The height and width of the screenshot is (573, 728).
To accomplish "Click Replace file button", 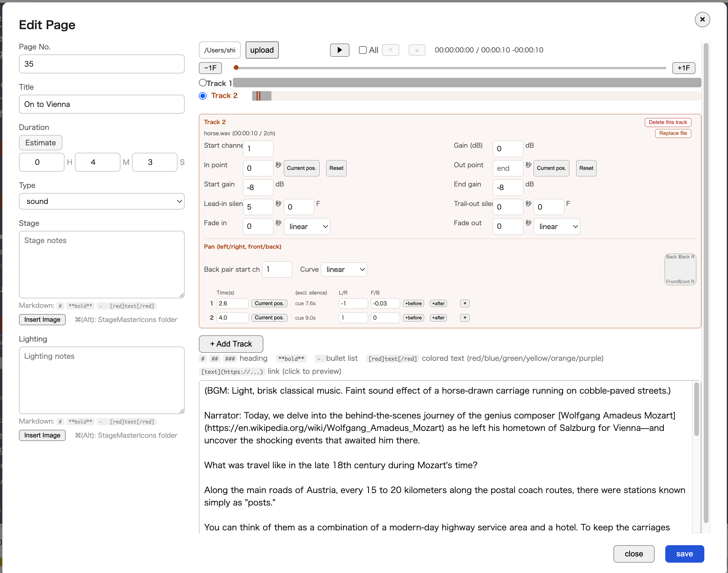I will [673, 133].
